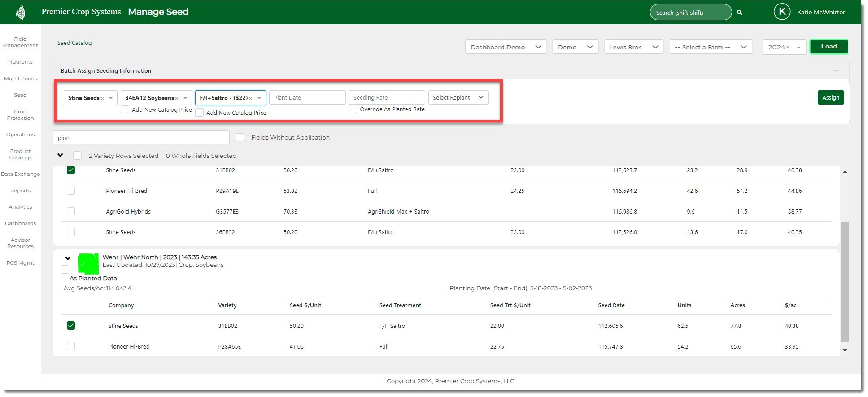
Task: Click the Plant Date input field
Action: point(307,97)
